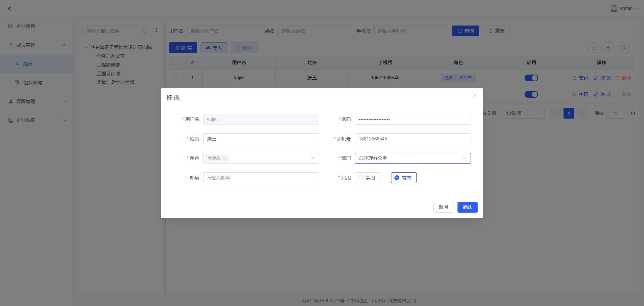Click the circular refresh icon above table

pyautogui.click(x=623, y=48)
